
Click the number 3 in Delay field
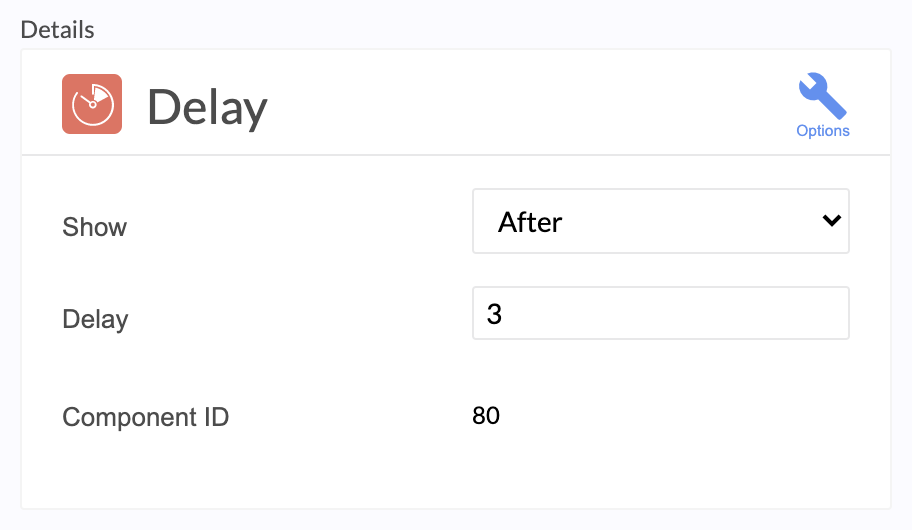pyautogui.click(x=494, y=314)
